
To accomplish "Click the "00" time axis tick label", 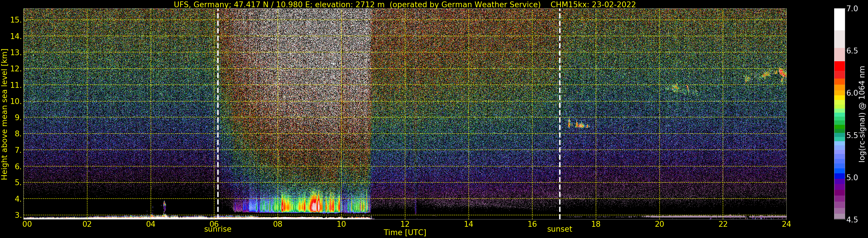I will click(x=27, y=224).
